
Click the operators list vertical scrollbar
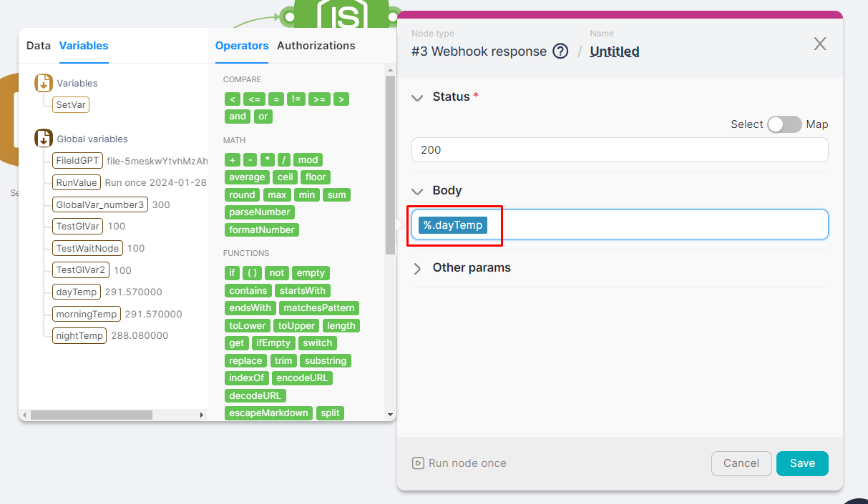point(390,164)
